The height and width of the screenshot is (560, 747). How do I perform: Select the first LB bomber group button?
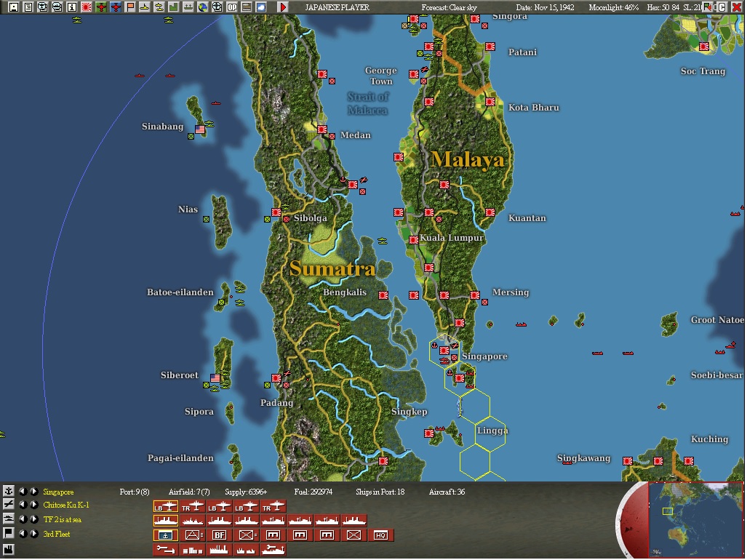tap(164, 505)
